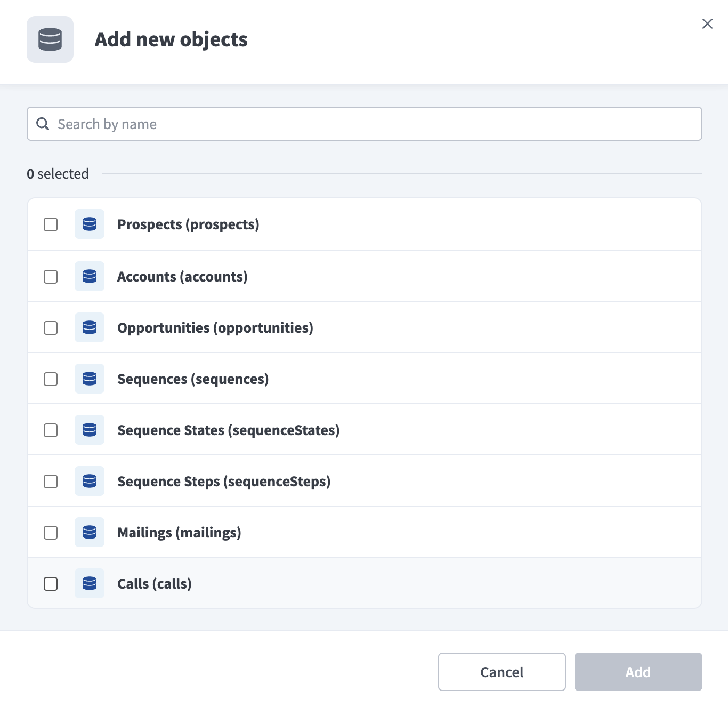The width and height of the screenshot is (728, 706).
Task: Click the database icon beside Sequence States
Action: [x=90, y=430]
